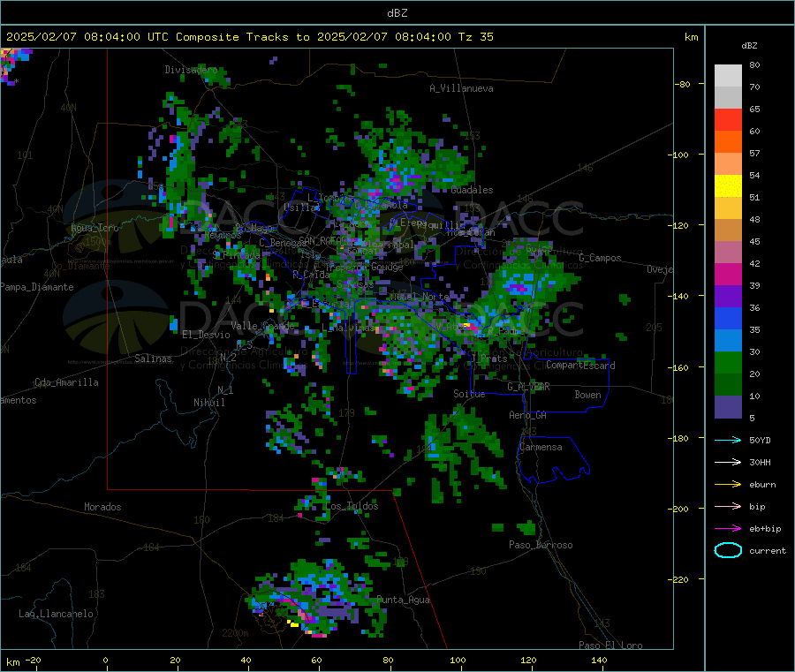Click the 'N_1' map label
Image resolution: width=795 pixels, height=672 pixels.
point(225,389)
